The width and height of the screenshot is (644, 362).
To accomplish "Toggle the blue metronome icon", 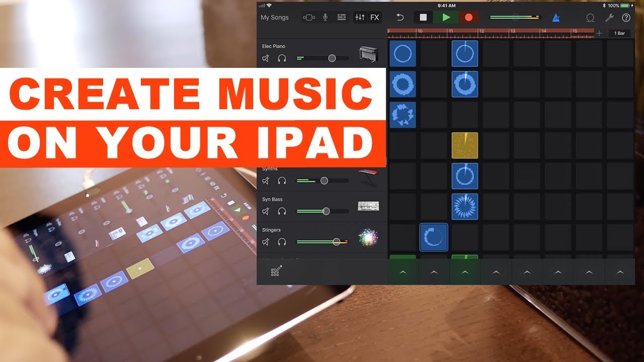I will pos(556,18).
